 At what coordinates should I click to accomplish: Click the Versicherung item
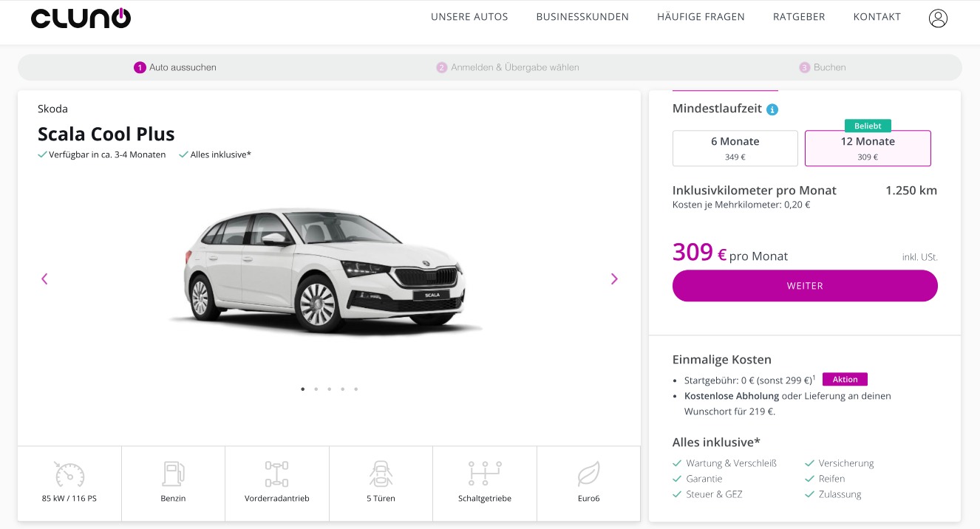pos(846,463)
